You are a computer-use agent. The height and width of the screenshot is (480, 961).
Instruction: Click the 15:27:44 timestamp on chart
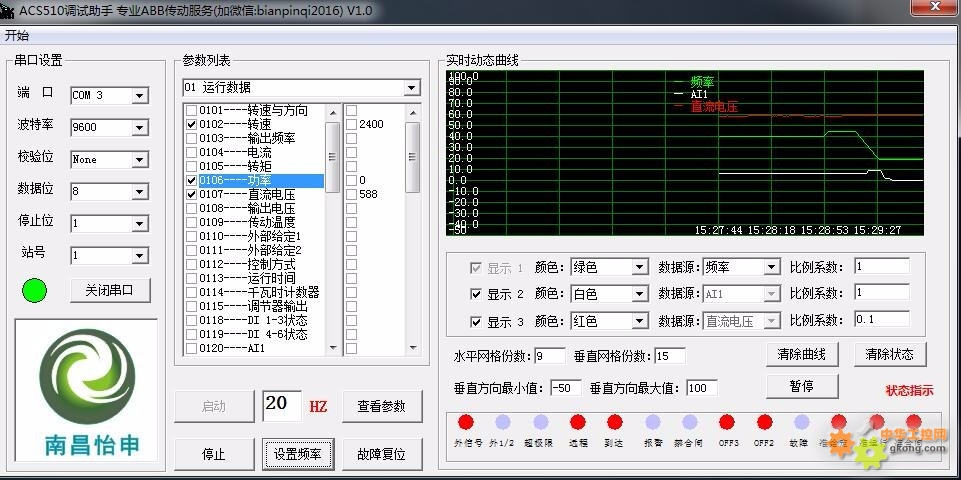718,230
